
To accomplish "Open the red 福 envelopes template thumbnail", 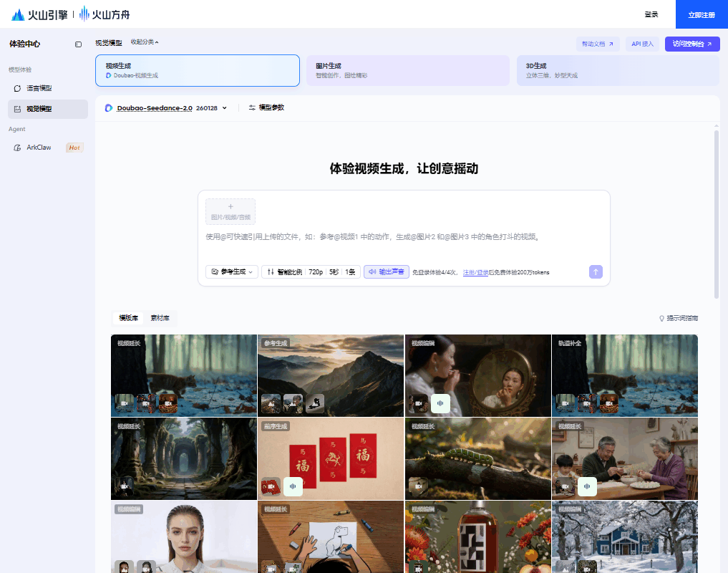I will click(331, 458).
